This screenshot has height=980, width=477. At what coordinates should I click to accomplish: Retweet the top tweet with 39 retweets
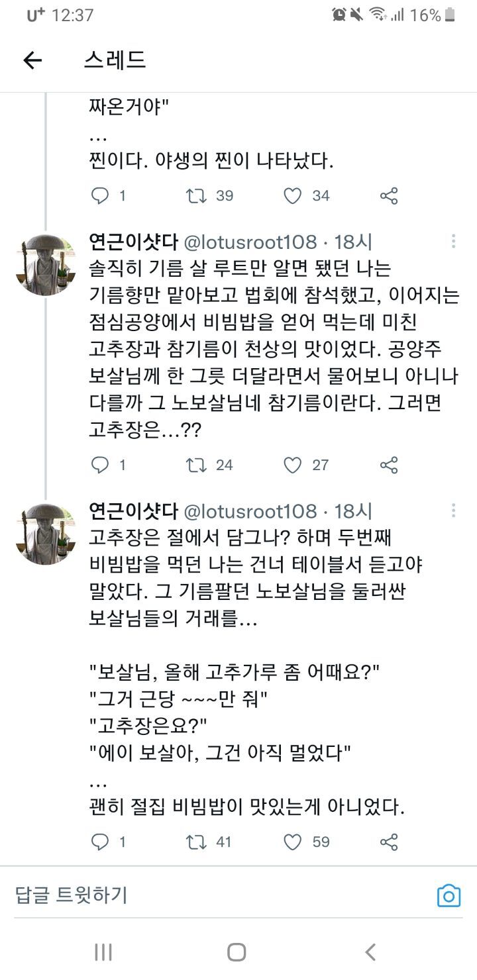click(x=197, y=195)
